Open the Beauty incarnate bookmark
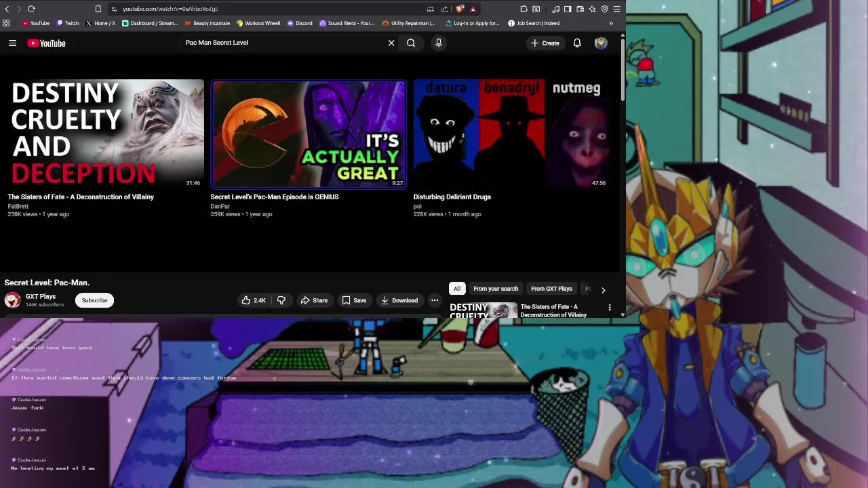Screen dimensions: 868x488 tap(208, 23)
